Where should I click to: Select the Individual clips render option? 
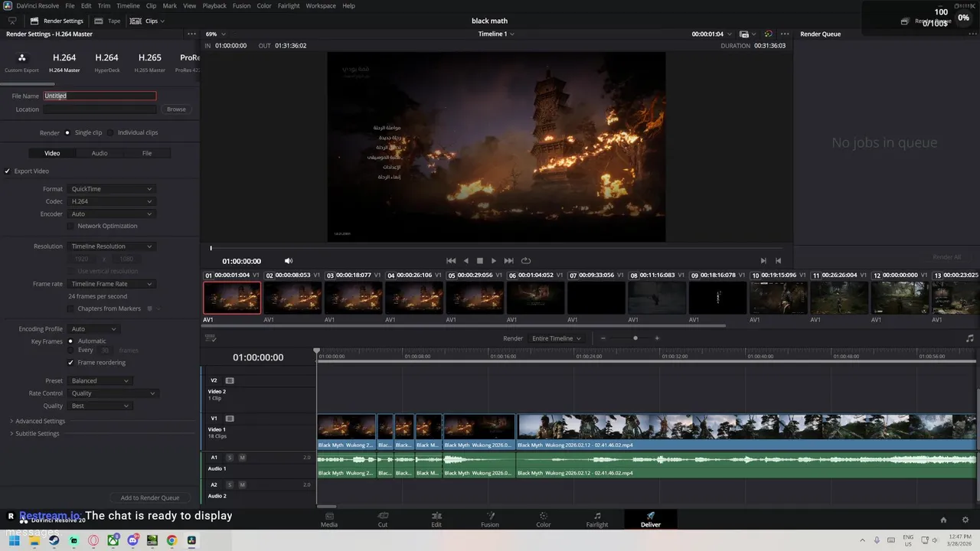(110, 132)
